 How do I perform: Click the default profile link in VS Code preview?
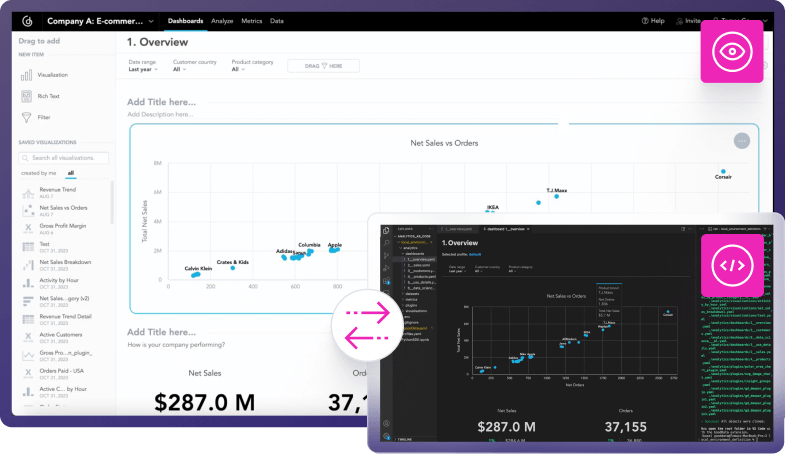point(475,254)
